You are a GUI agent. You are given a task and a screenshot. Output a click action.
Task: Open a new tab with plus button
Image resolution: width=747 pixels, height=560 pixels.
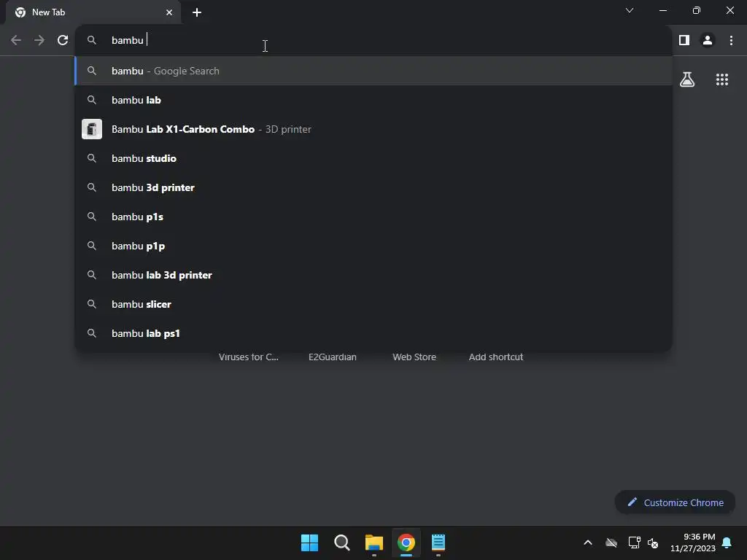[x=197, y=12]
